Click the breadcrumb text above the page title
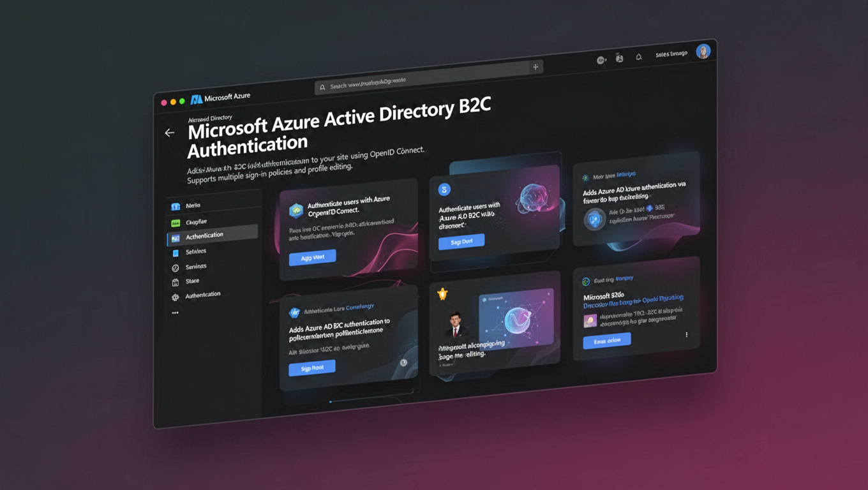Image resolution: width=868 pixels, height=490 pixels. pos(210,119)
